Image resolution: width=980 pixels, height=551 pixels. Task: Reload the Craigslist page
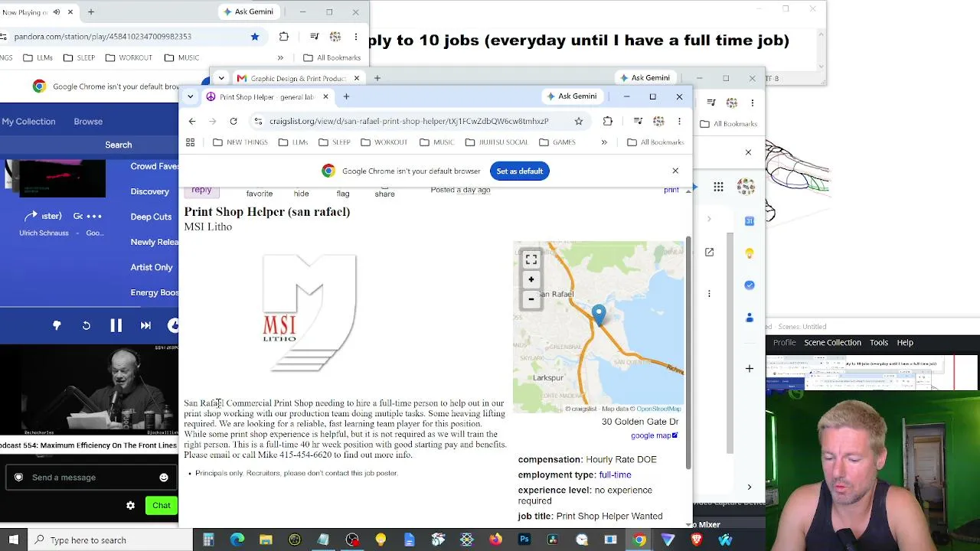click(x=234, y=121)
